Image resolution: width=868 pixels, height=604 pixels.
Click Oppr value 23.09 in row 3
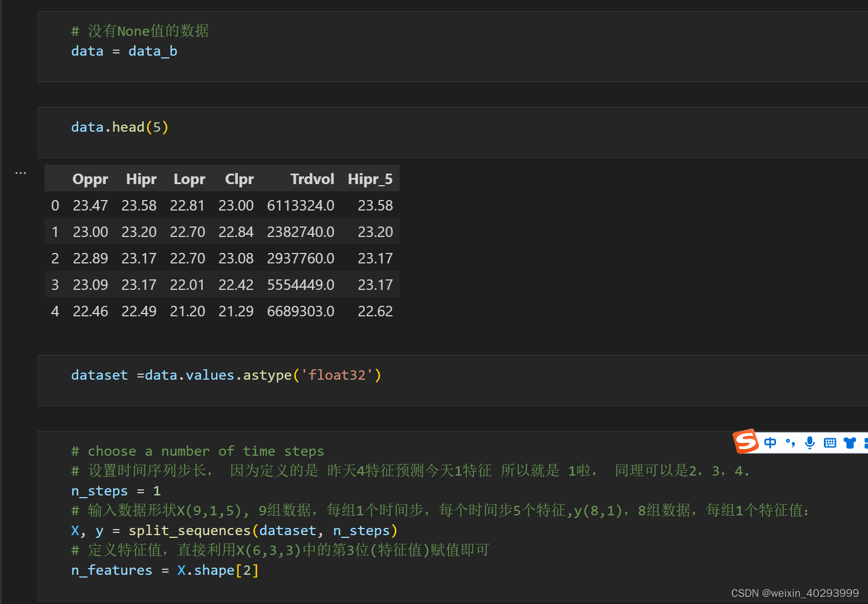pyautogui.click(x=90, y=285)
